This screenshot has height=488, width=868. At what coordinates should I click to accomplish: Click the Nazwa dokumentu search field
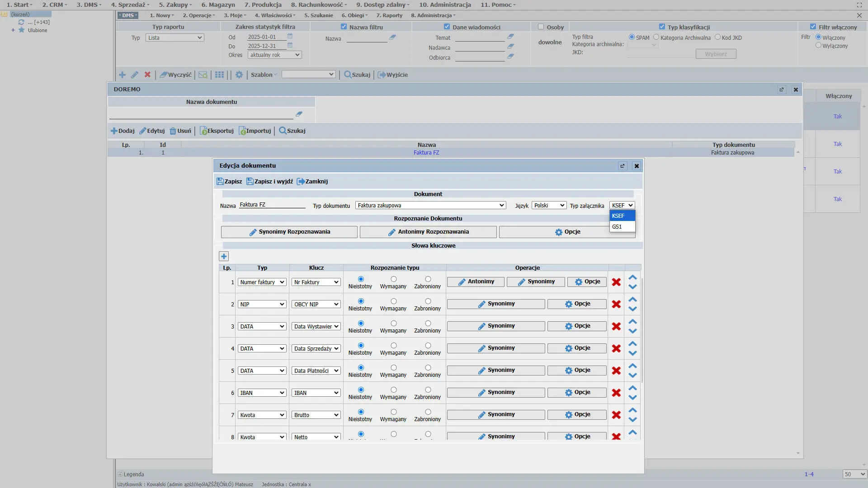(201, 114)
